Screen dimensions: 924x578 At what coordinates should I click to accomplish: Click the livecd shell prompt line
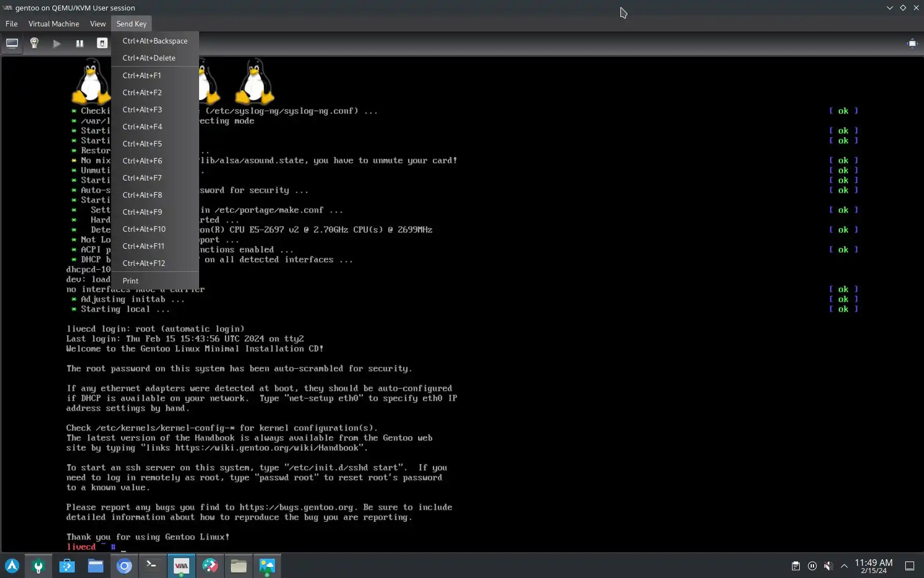point(96,547)
